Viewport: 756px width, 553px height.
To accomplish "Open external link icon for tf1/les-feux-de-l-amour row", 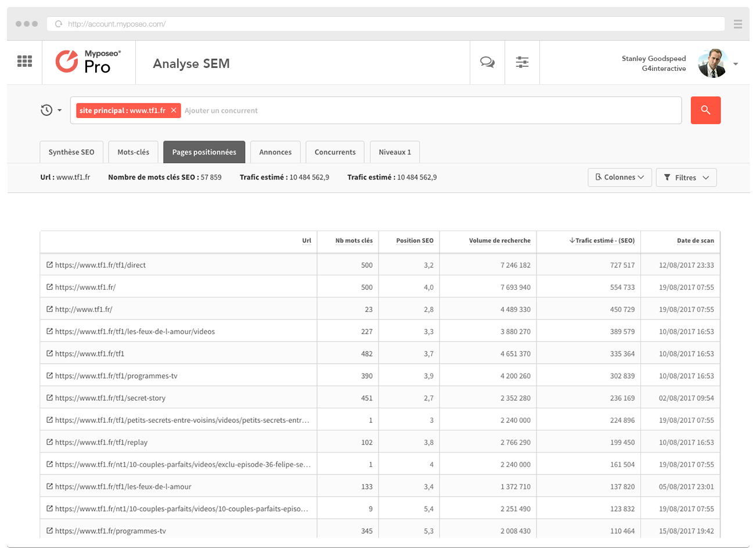I will coord(49,486).
